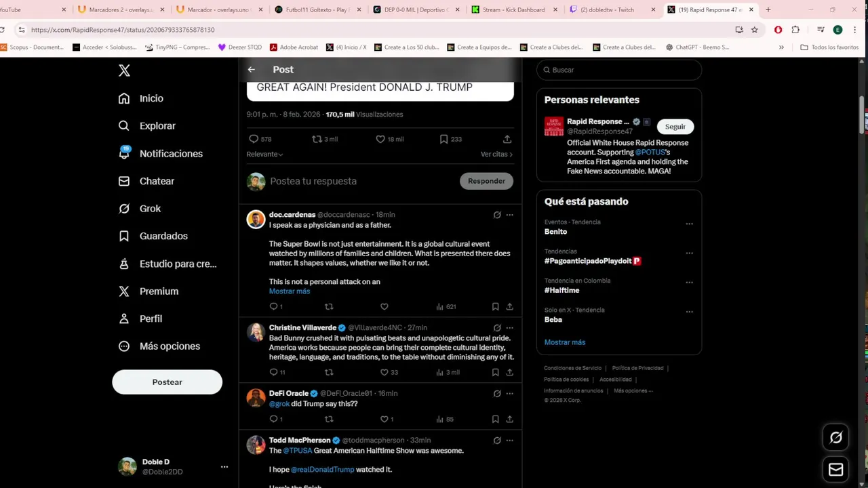
Task: Expand the Relevante sort dropdown
Action: click(265, 155)
